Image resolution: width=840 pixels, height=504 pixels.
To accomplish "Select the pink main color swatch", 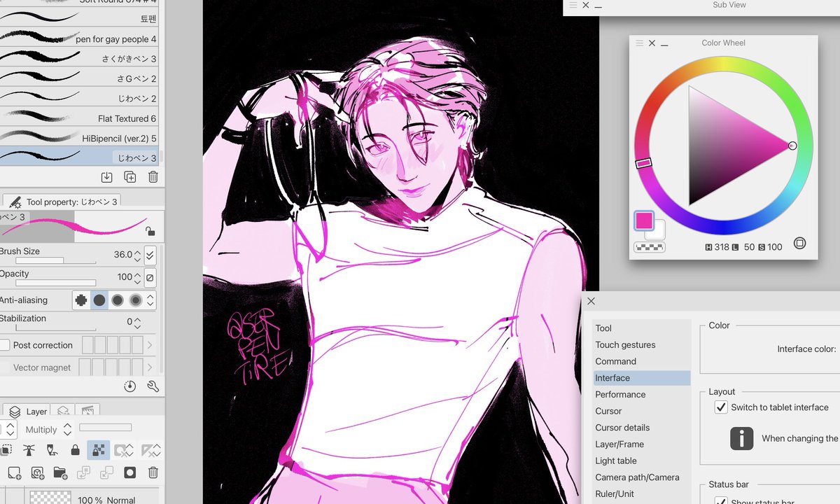I will (644, 221).
